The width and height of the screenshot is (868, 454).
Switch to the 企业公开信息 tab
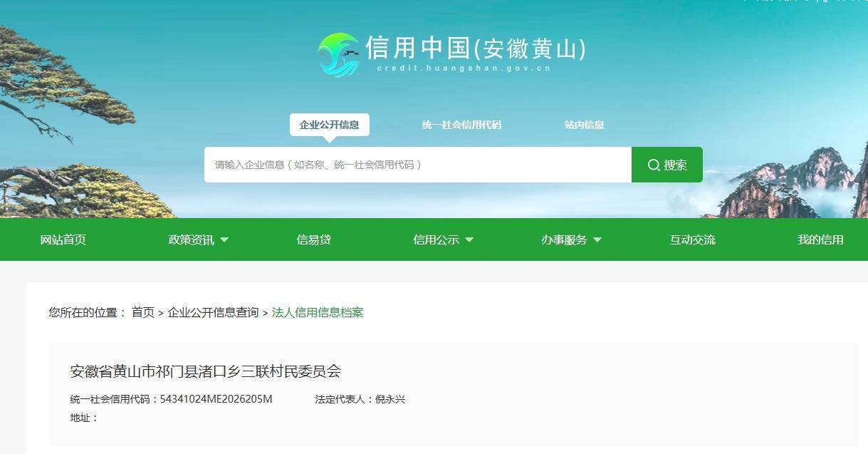point(328,124)
